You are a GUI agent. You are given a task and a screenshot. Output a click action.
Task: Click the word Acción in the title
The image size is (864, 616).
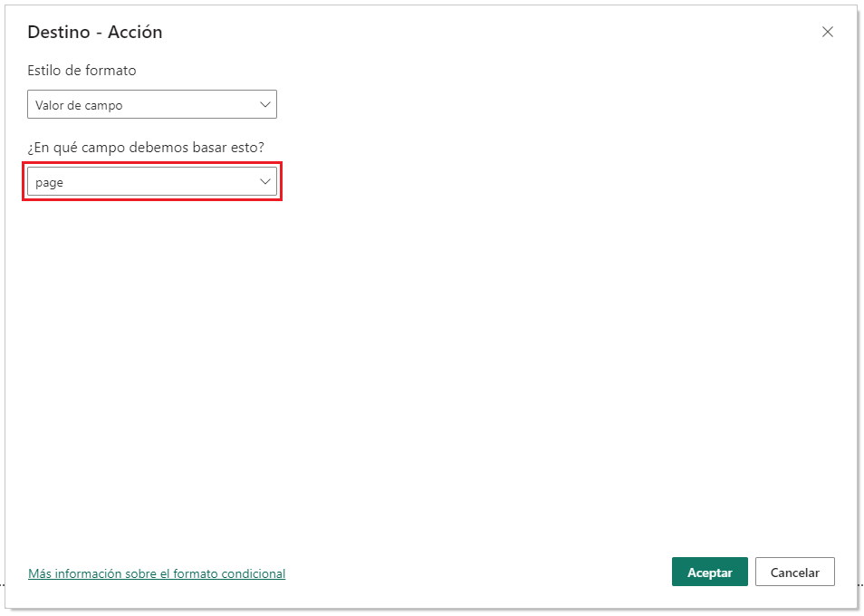click(x=135, y=32)
